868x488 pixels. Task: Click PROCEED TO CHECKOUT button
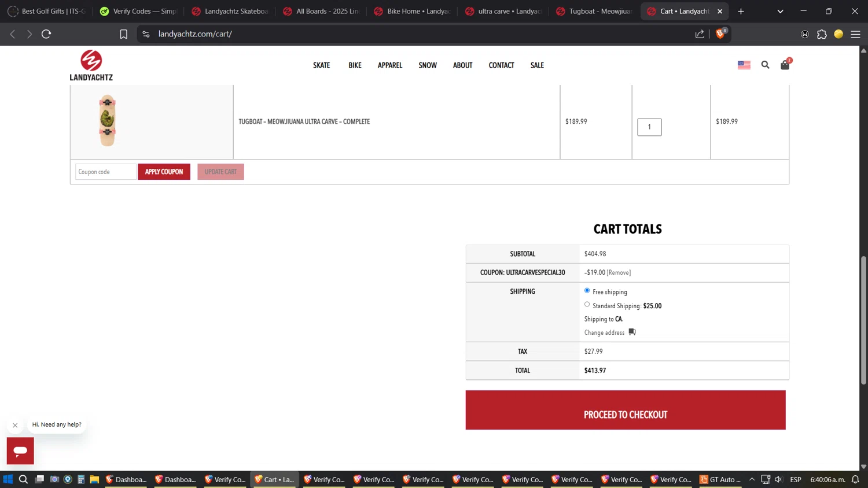pos(626,410)
